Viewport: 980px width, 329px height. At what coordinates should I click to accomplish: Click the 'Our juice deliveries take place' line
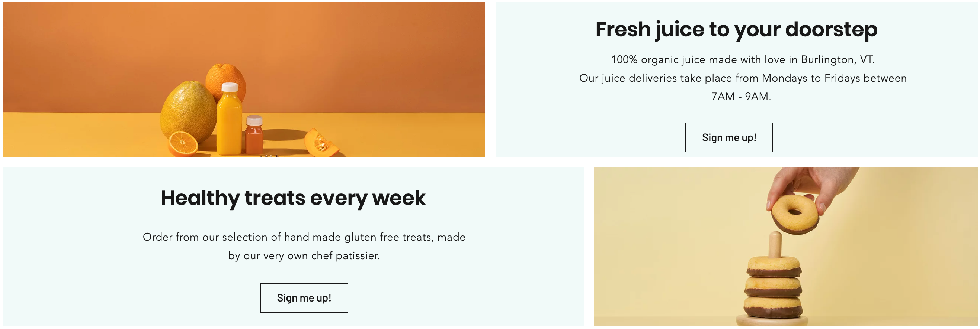tap(743, 78)
